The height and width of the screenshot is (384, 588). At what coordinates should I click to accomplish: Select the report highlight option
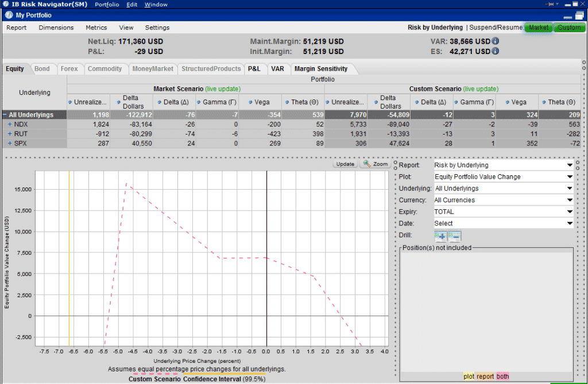coord(485,376)
